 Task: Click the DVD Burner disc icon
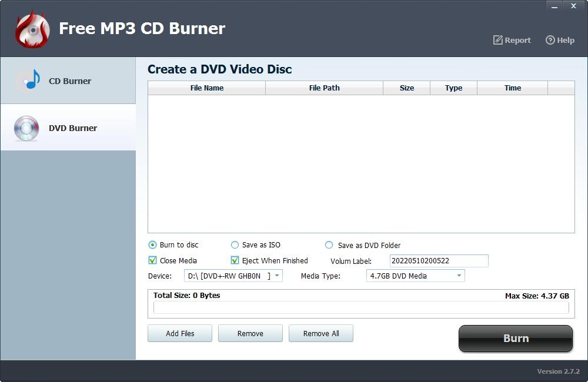(x=26, y=128)
